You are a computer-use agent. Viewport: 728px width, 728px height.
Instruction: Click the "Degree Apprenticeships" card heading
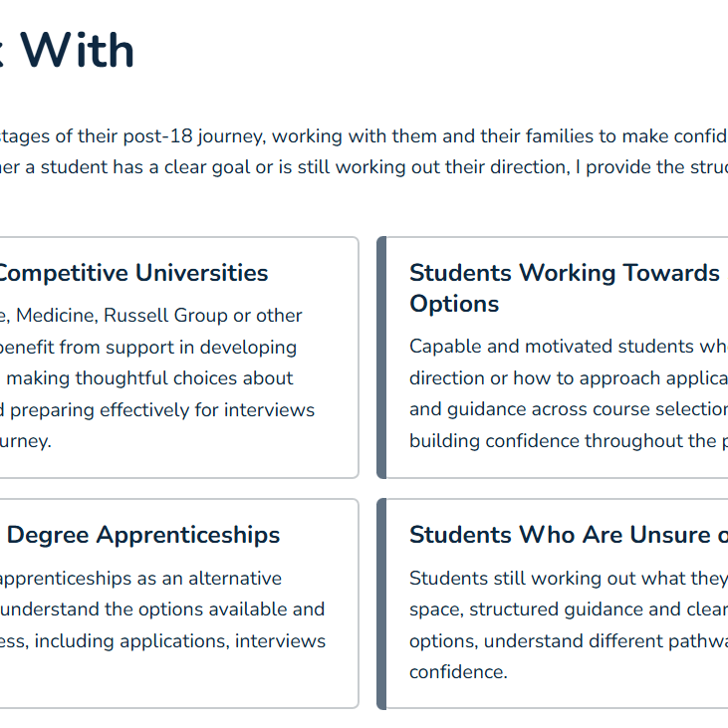click(143, 535)
